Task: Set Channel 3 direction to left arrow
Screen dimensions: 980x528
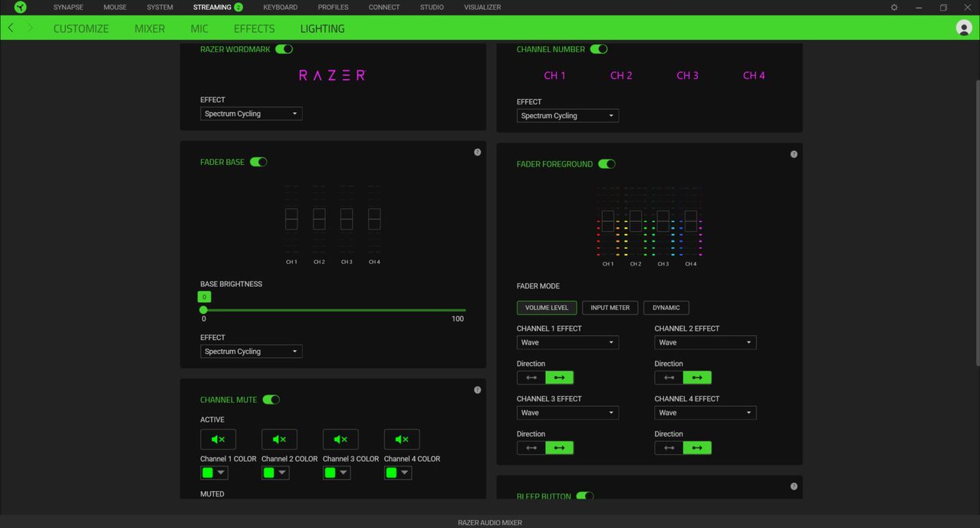Action: (x=531, y=447)
